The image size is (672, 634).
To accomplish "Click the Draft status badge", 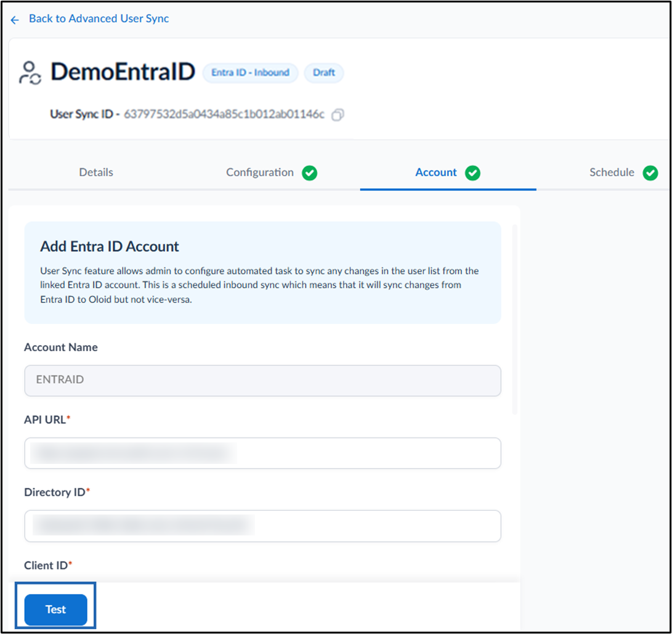I will pyautogui.click(x=323, y=73).
